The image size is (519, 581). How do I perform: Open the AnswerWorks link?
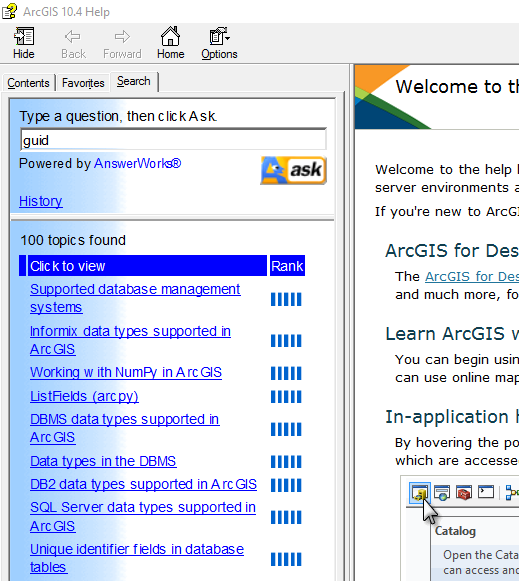[x=137, y=163]
